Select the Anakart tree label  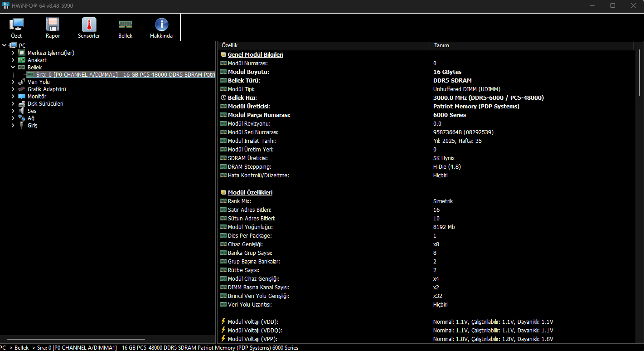click(37, 60)
